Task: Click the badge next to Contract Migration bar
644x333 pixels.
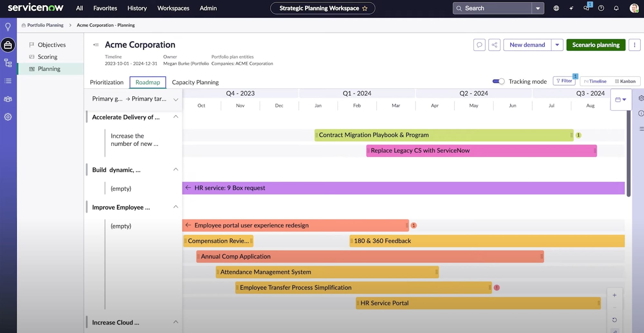Action: (578, 135)
